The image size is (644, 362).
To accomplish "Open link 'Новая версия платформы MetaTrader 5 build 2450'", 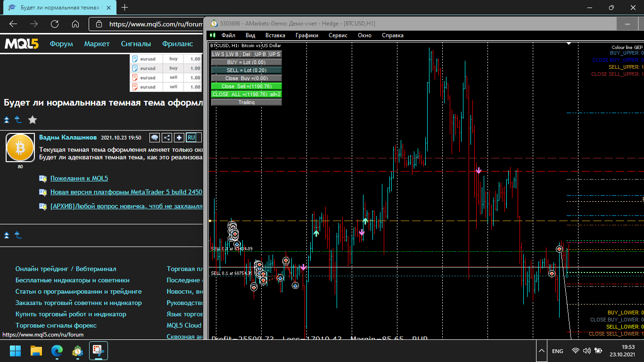I will click(x=126, y=192).
